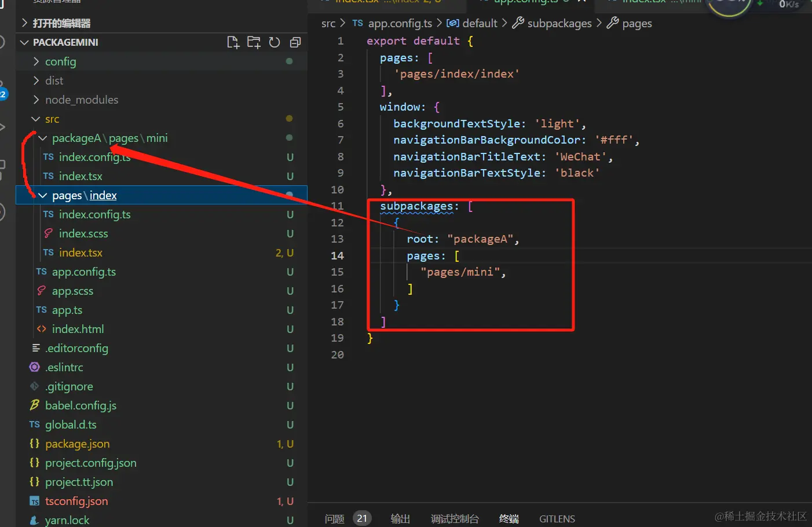Refresh the explorer with the refresh icon
This screenshot has width=812, height=527.
[275, 42]
